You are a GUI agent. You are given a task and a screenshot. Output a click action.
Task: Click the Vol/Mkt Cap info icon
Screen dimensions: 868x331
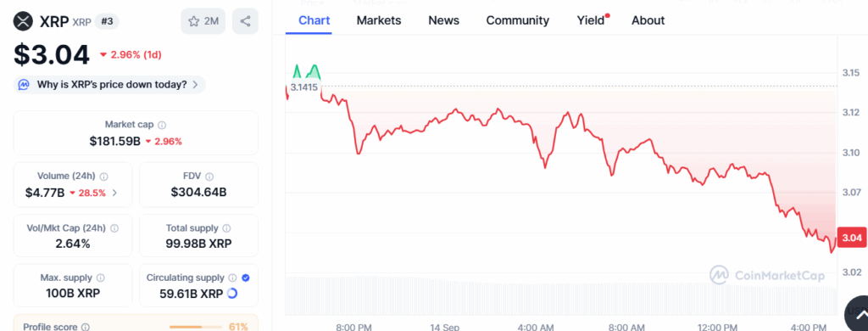click(x=114, y=228)
